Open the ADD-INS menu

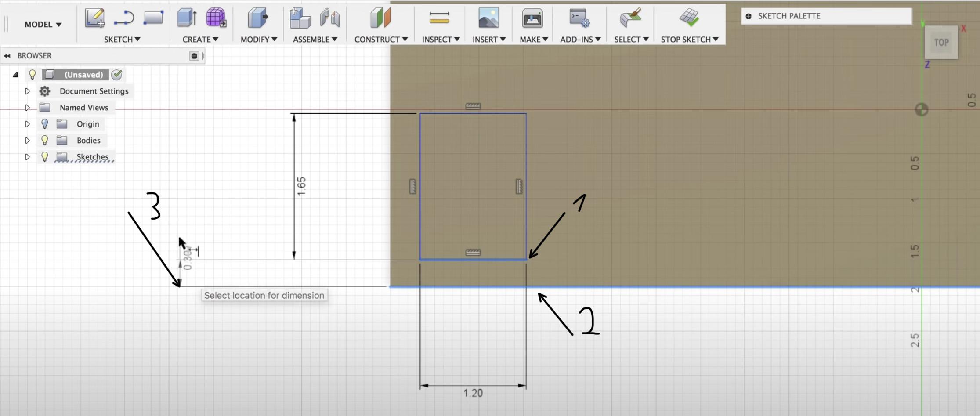pyautogui.click(x=580, y=40)
